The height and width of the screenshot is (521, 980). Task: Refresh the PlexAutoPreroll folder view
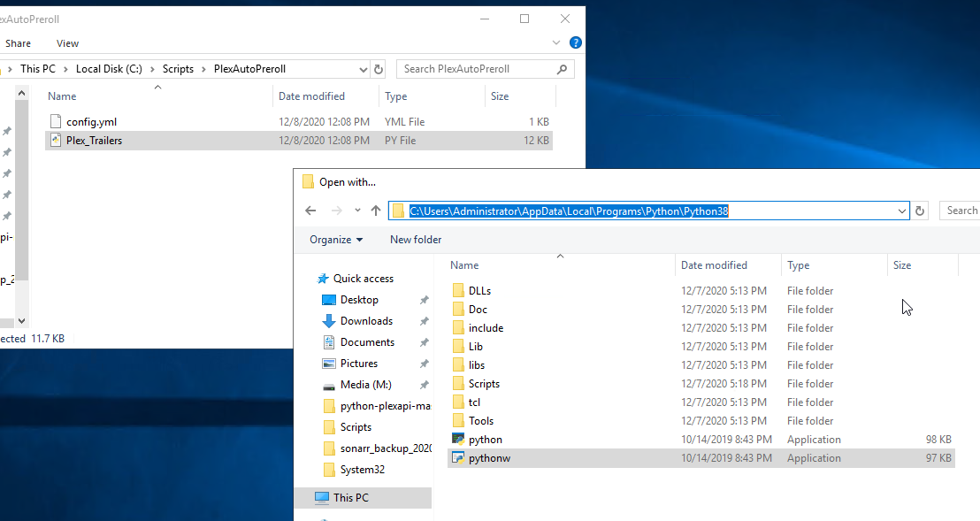[x=379, y=69]
